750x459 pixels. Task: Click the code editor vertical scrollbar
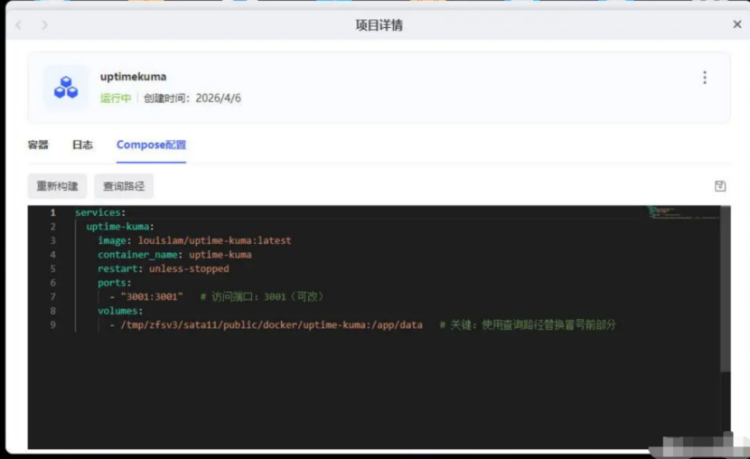[725, 289]
